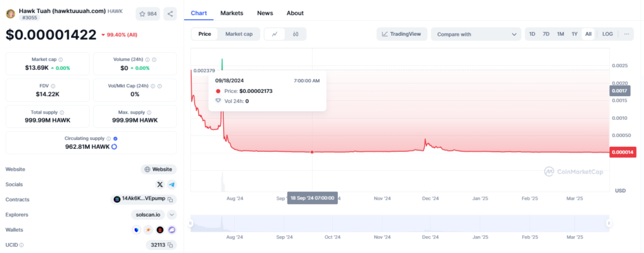644x253 pixels.
Task: Open first info icon beside Vol/Mkt Cap (24h)
Action: [x=153, y=86]
